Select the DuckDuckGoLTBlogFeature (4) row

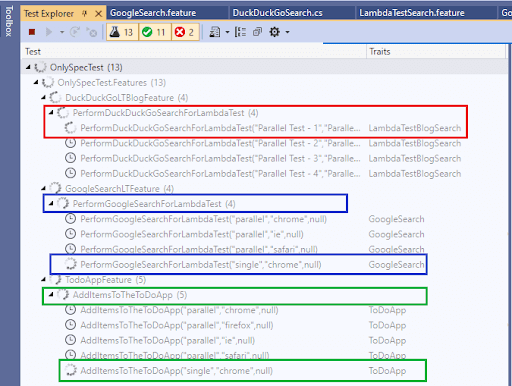(264, 98)
